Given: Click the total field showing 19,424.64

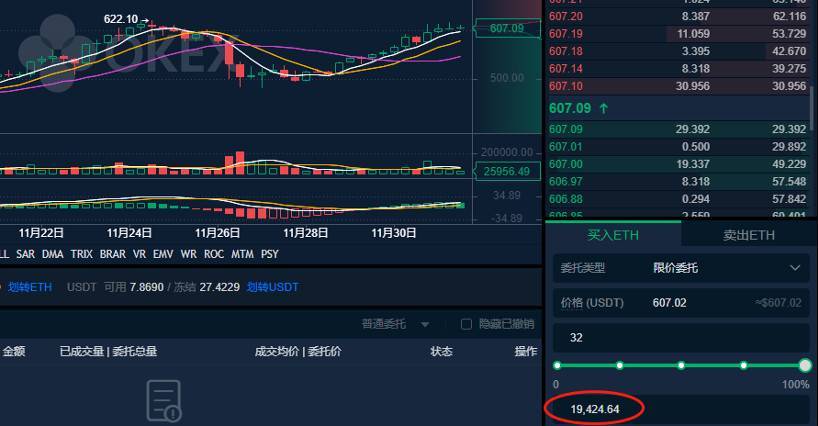Looking at the screenshot, I should point(681,409).
